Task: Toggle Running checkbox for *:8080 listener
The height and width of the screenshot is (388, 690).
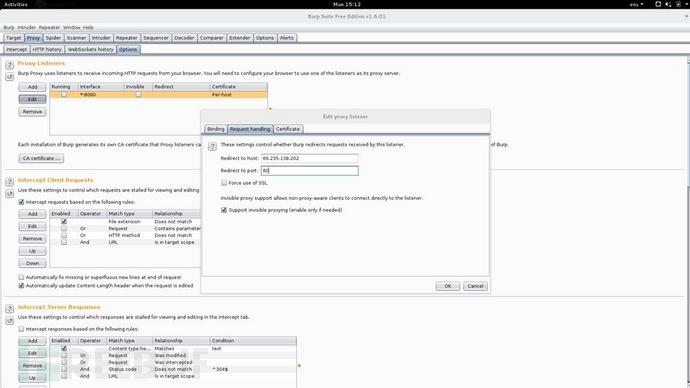Action: [64, 95]
